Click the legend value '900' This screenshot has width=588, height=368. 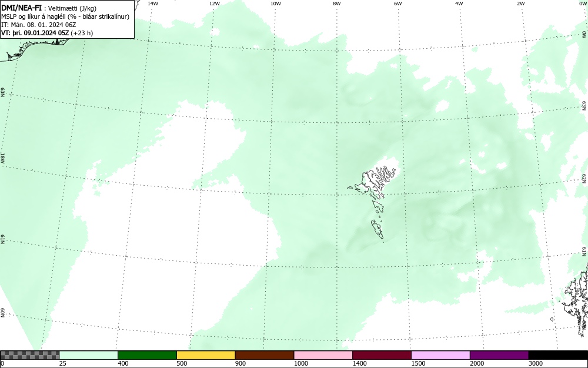240,363
